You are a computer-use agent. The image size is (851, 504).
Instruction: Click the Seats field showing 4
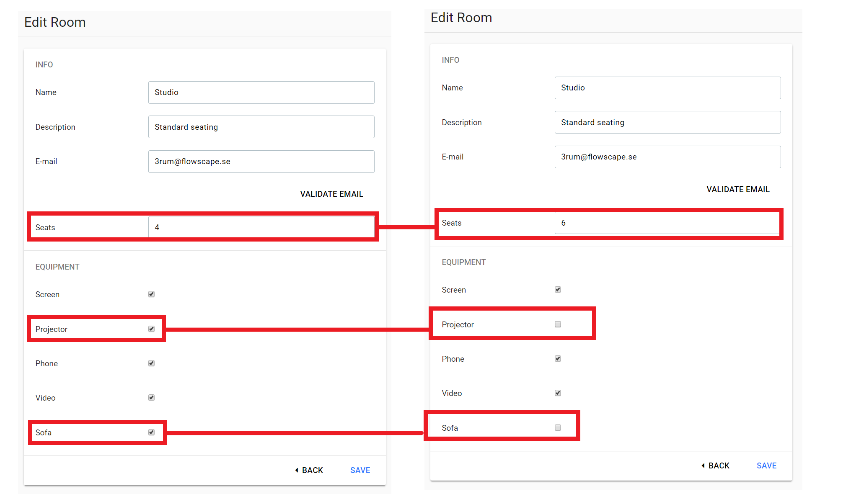pos(261,227)
